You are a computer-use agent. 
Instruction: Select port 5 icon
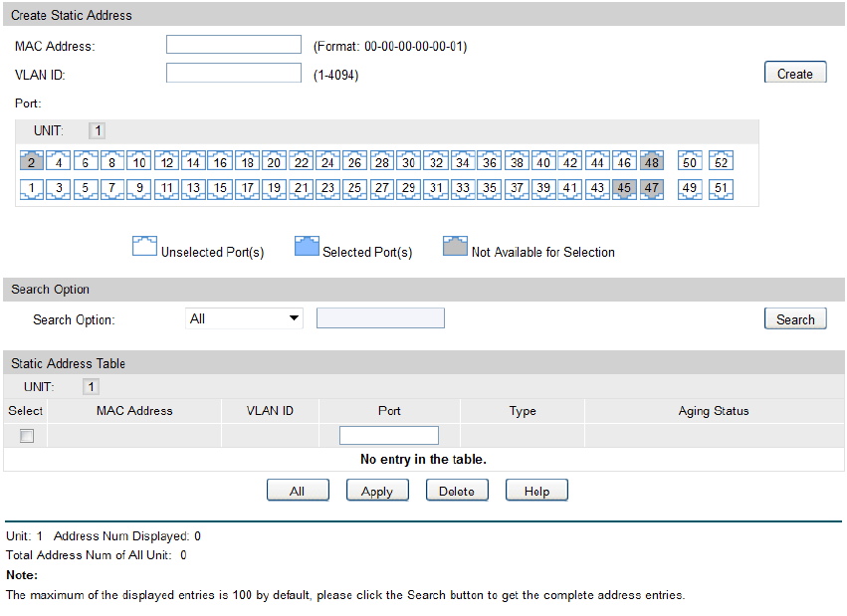[86, 189]
